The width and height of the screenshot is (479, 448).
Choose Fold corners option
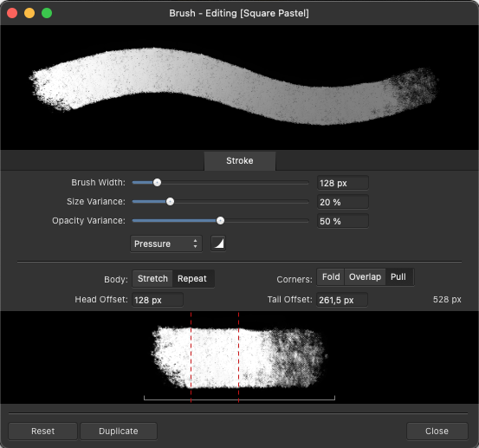click(x=331, y=277)
